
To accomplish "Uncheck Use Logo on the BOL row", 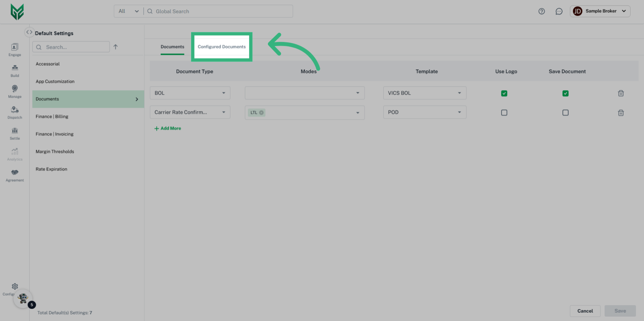I will point(504,93).
